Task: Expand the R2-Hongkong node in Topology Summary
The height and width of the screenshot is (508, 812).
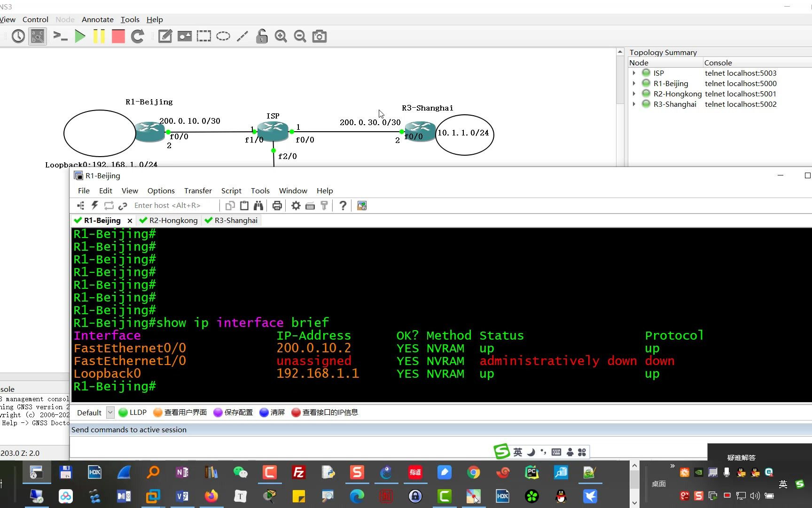Action: pos(634,94)
